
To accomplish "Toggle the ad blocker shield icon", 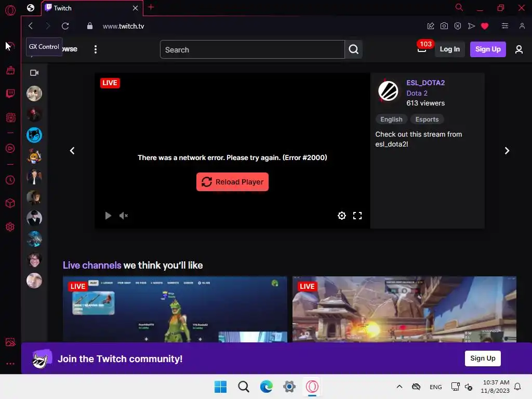I will [x=457, y=26].
